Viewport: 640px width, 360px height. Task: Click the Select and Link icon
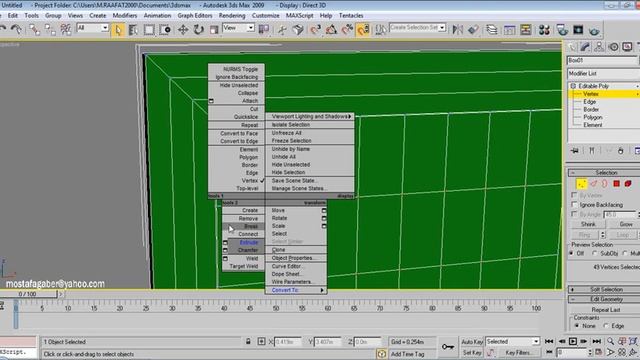point(34,29)
